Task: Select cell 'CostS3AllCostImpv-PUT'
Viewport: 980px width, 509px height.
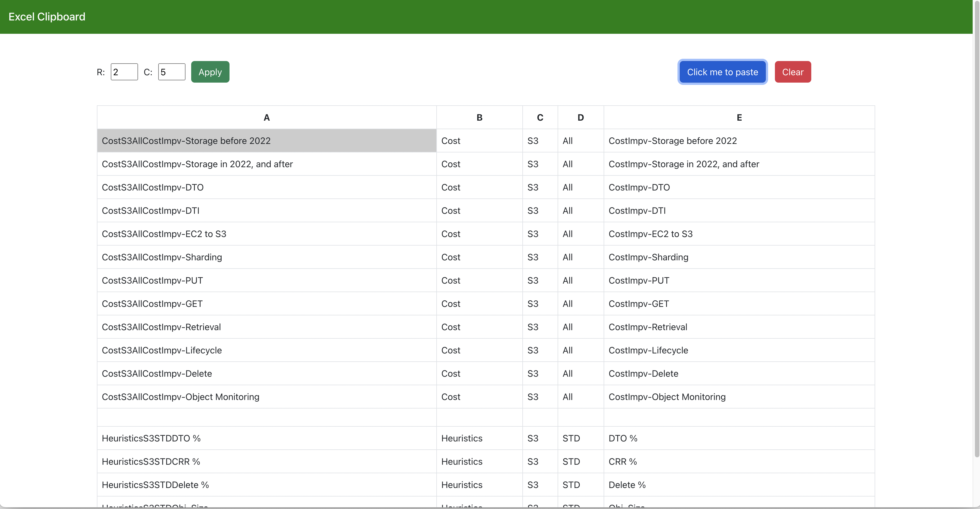Action: click(267, 280)
